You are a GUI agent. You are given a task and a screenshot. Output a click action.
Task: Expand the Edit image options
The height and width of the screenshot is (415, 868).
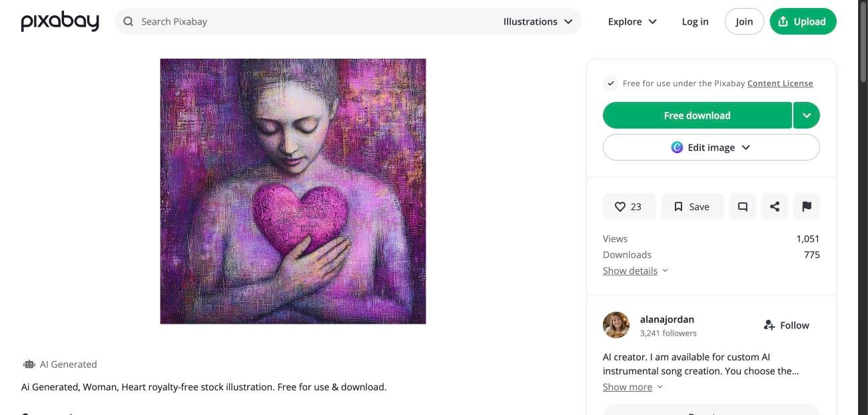[x=710, y=147]
